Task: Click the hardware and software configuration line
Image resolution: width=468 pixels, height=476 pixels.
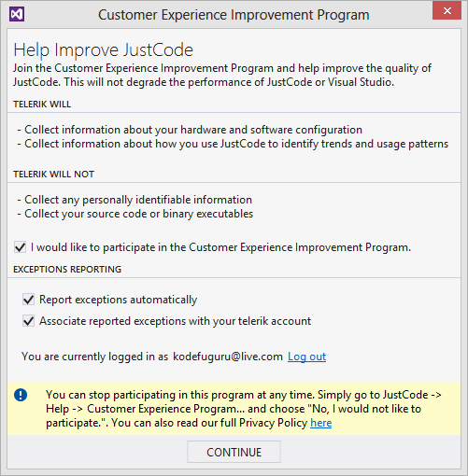Action: pos(190,130)
